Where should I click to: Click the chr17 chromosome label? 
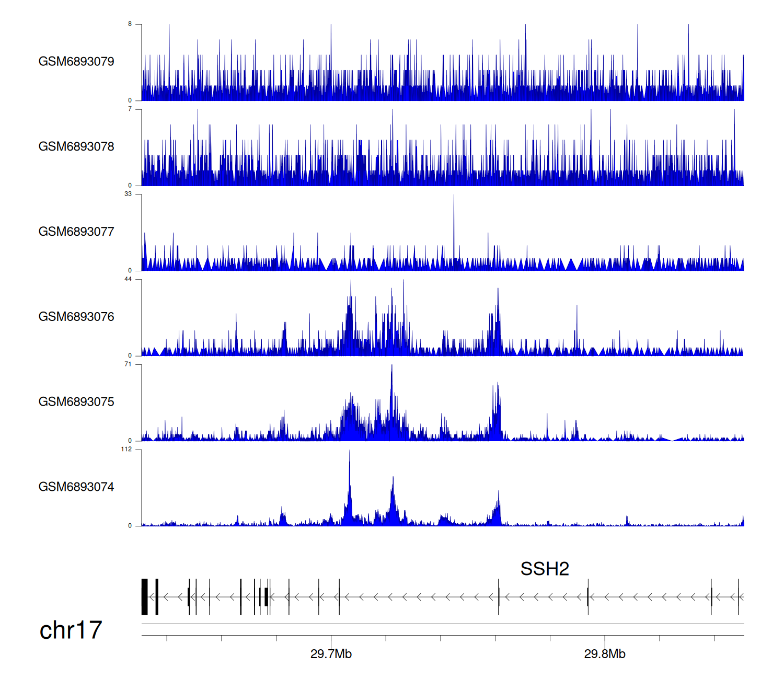71,630
